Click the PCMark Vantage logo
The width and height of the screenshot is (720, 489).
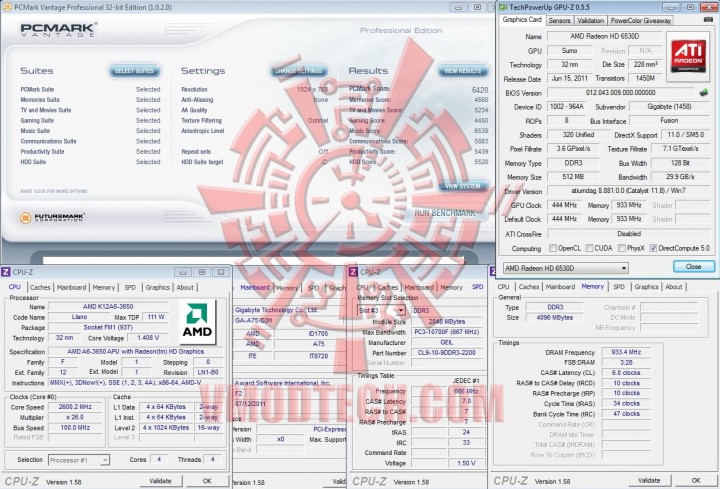pos(58,30)
